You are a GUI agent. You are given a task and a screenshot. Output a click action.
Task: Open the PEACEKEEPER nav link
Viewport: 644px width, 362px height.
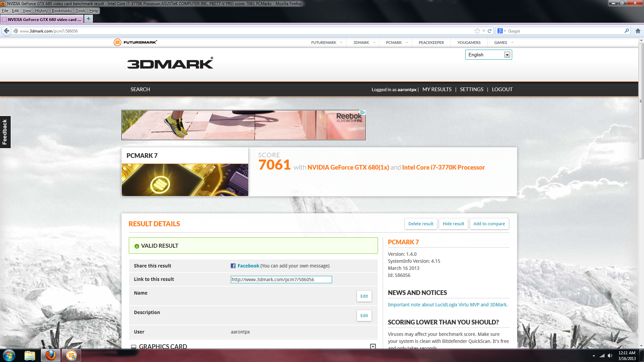point(431,43)
